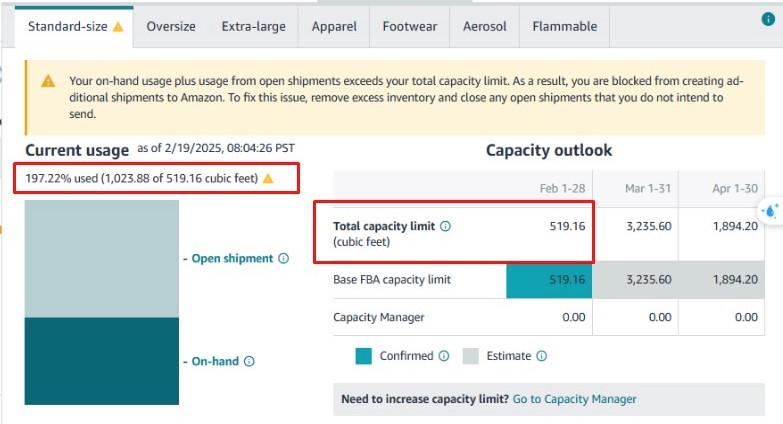Click Capacity Manager 0.00 in Mar column
The height and width of the screenshot is (424, 783).
pyautogui.click(x=660, y=317)
